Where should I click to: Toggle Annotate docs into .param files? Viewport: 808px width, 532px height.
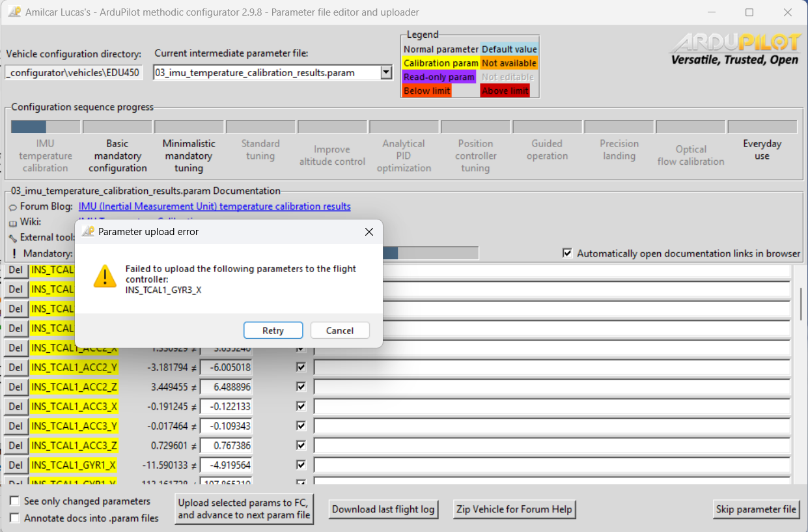(x=15, y=518)
